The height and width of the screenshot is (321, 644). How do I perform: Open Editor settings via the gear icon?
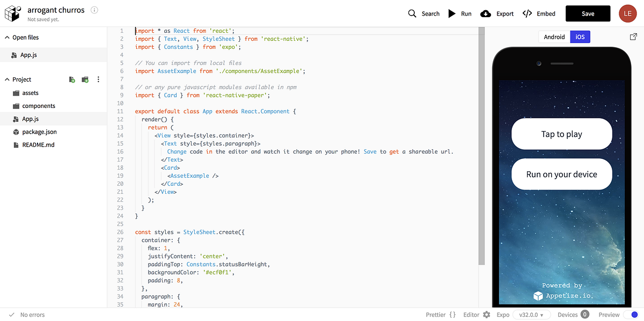tap(487, 315)
